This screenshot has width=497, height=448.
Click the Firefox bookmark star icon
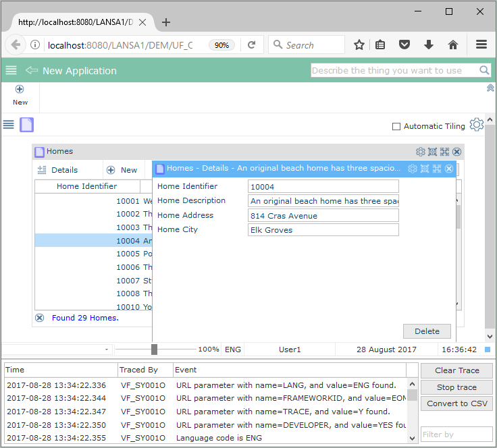[x=359, y=45]
